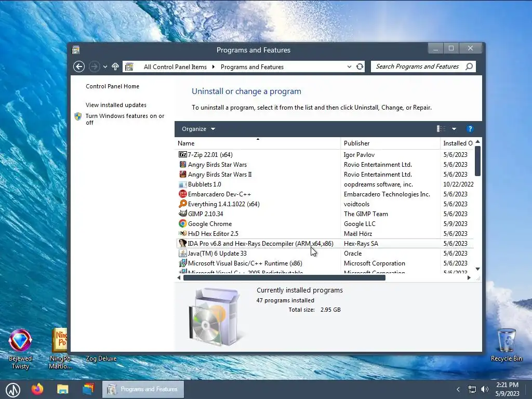Open the Bejeweled Twisty desktop shortcut
Image resolution: width=532 pixels, height=399 pixels.
point(20,349)
